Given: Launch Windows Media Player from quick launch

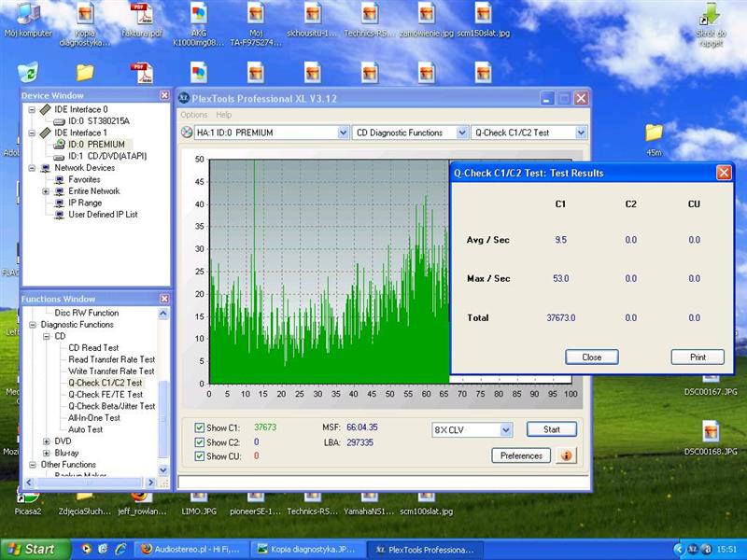Looking at the screenshot, I should pyautogui.click(x=86, y=549).
